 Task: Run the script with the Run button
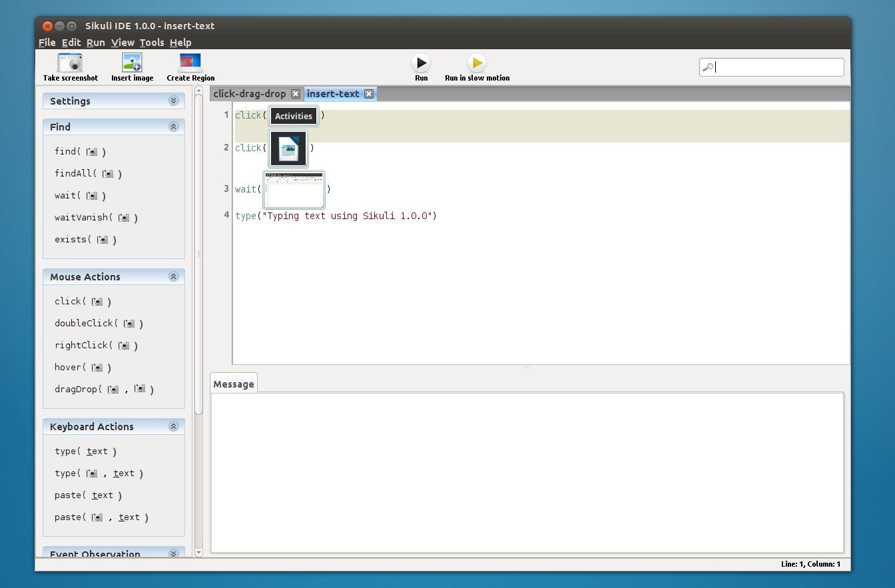point(421,63)
